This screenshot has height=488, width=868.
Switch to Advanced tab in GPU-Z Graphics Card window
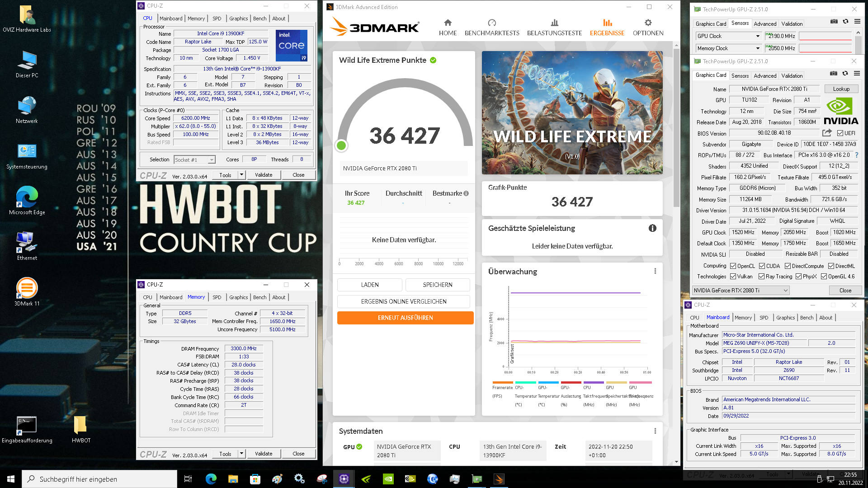(x=765, y=76)
